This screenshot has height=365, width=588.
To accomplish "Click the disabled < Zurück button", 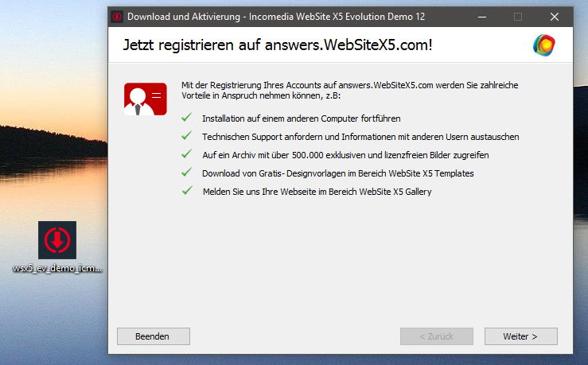I will coord(437,336).
